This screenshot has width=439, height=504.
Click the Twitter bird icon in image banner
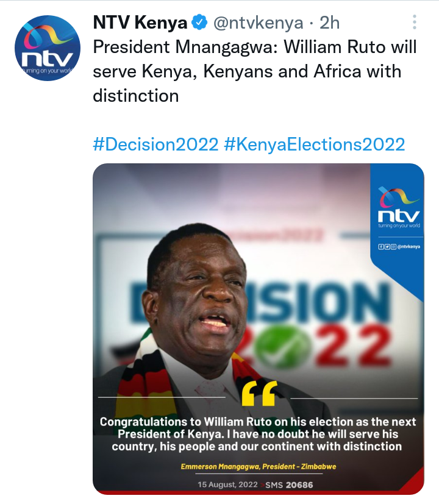pos(387,247)
